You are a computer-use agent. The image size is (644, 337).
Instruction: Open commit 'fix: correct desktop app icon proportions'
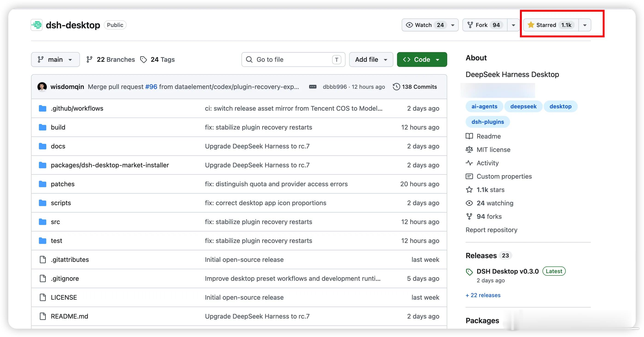point(266,203)
